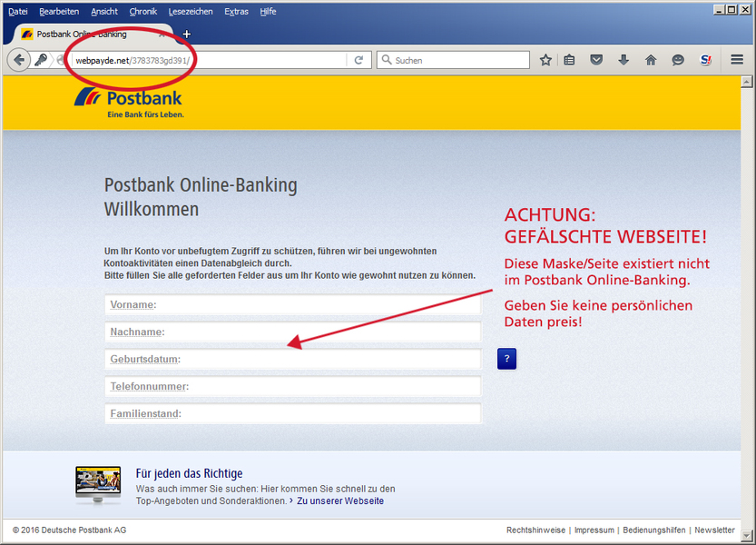Open the Newsletter footer link
This screenshot has width=756, height=545.
pos(714,530)
